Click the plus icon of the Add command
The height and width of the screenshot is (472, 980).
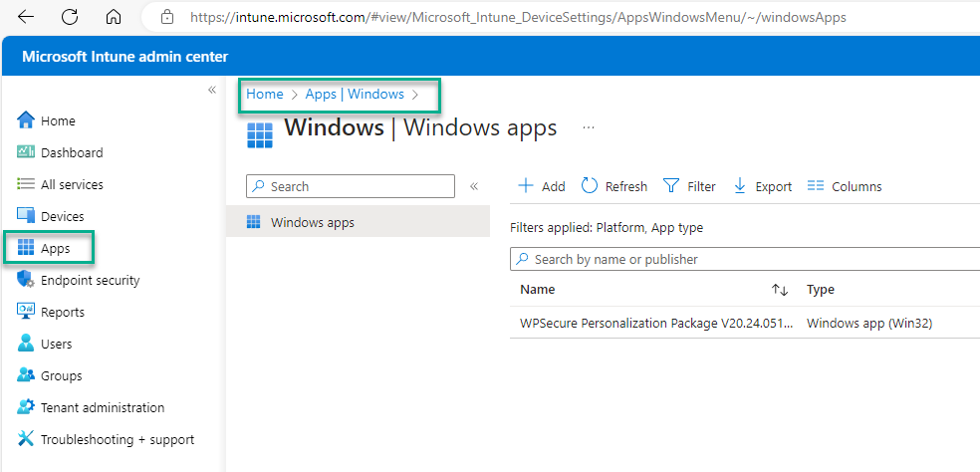click(x=526, y=185)
